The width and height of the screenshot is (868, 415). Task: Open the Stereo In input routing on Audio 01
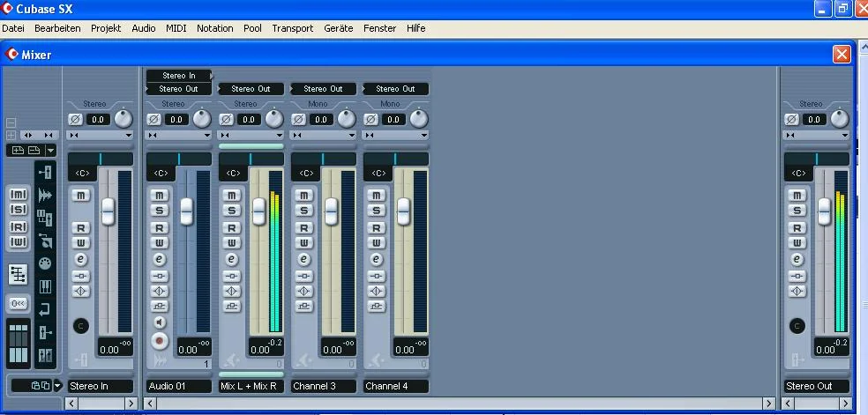(179, 76)
